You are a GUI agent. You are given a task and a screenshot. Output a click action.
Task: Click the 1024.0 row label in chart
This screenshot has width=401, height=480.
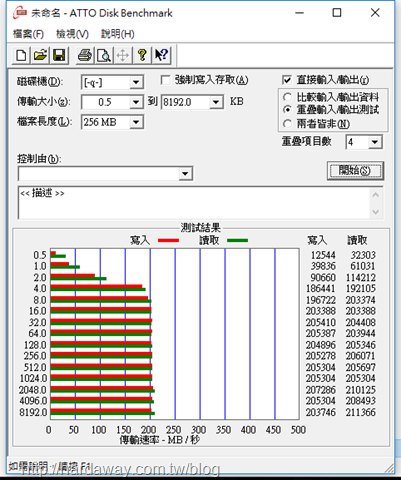pyautogui.click(x=33, y=378)
